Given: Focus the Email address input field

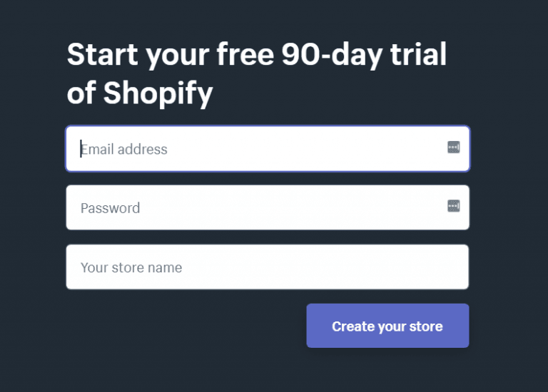Looking at the screenshot, I should coord(268,149).
